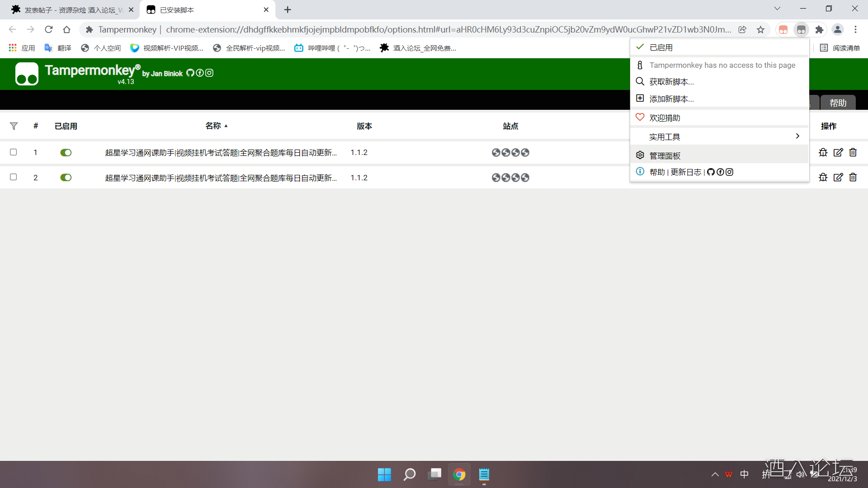Click the edit icon for script 1
The image size is (868, 488).
click(x=838, y=152)
